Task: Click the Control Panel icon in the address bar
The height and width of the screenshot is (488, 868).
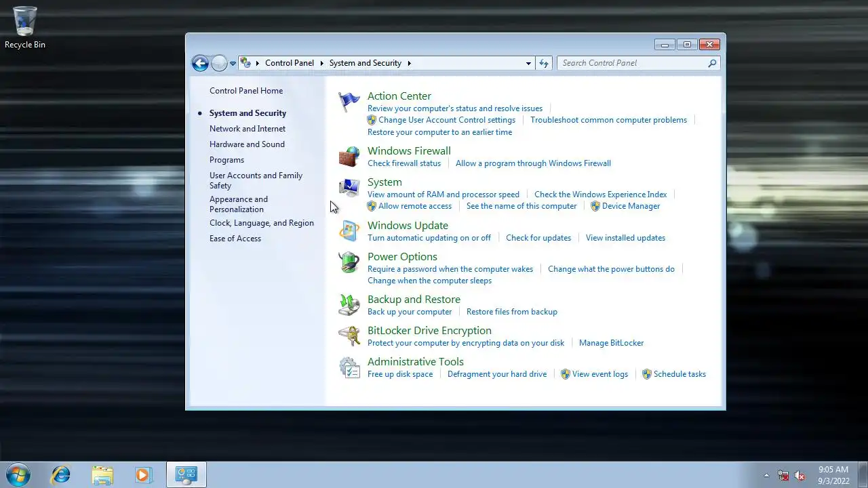Action: tap(245, 63)
